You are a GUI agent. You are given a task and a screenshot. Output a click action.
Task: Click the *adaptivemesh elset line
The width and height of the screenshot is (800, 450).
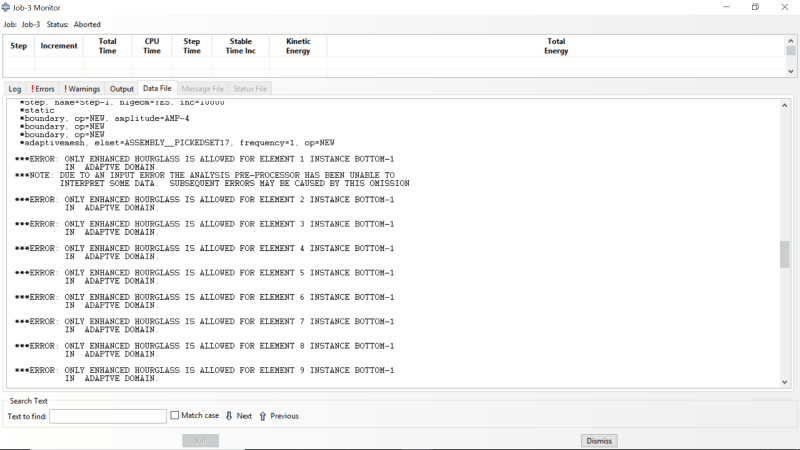177,143
